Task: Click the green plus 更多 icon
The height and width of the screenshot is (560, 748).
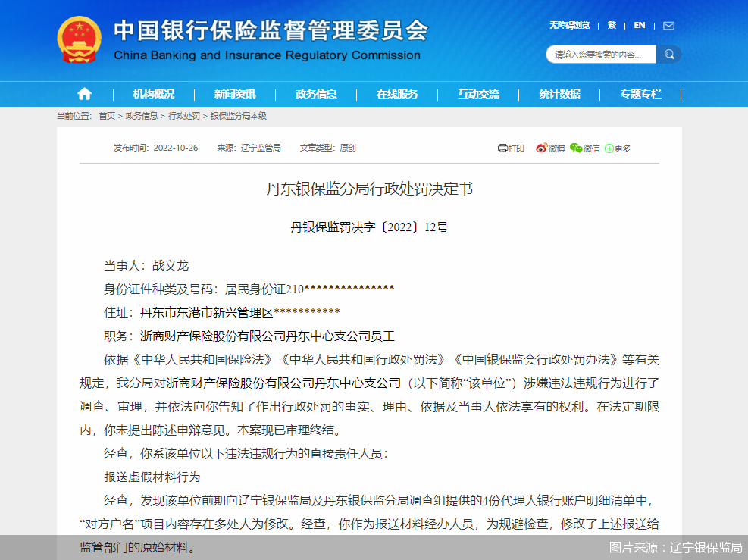Action: point(609,149)
